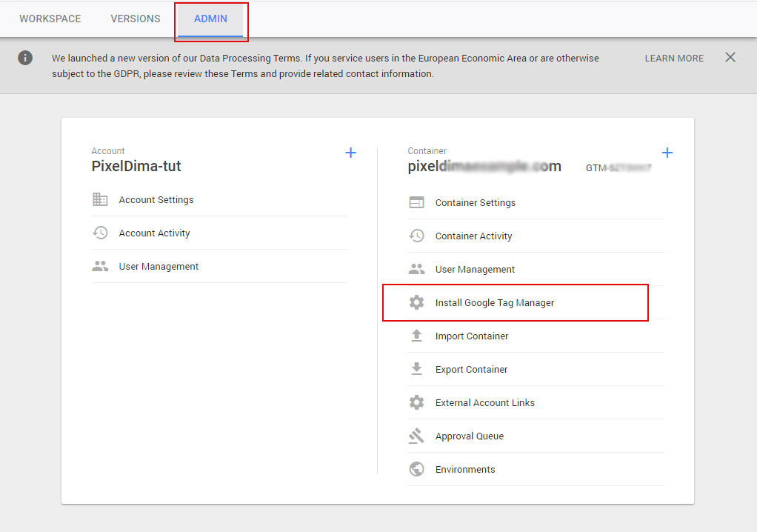
Task: Click the Install Google Tag Manager gear icon
Action: (416, 302)
